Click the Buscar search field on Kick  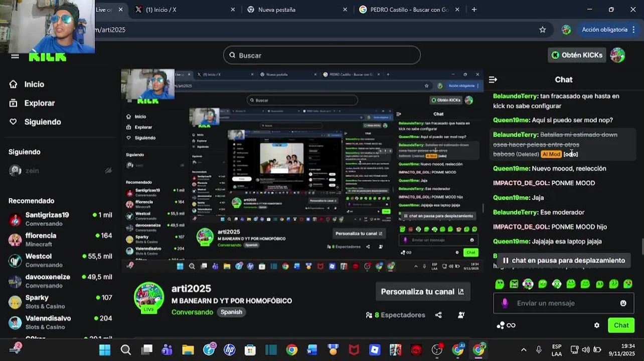[321, 55]
